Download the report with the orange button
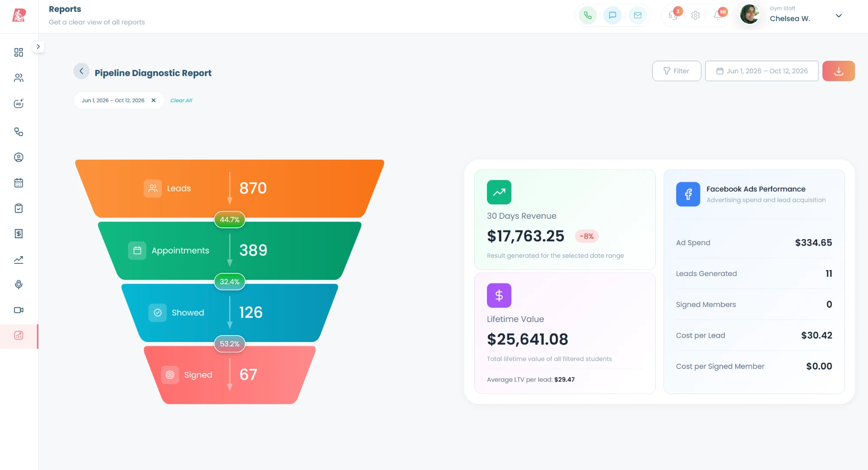The image size is (868, 470). coord(838,71)
